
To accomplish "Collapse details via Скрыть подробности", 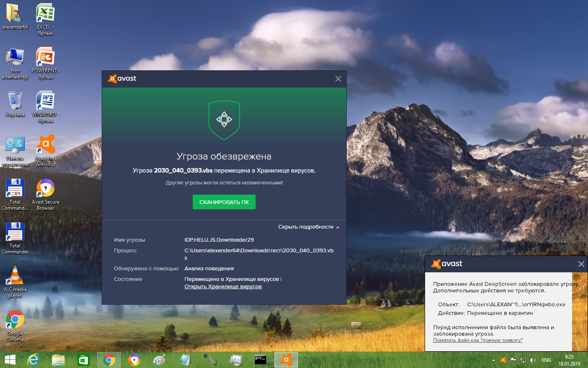I will click(309, 227).
